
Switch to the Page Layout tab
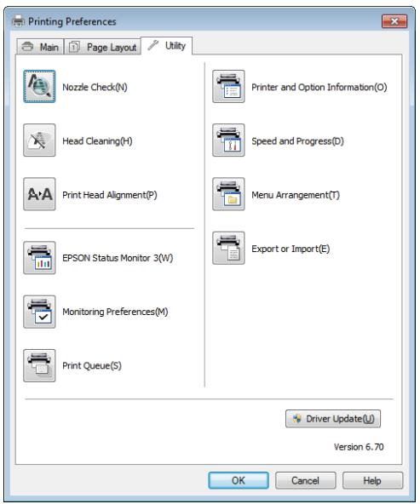[103, 47]
